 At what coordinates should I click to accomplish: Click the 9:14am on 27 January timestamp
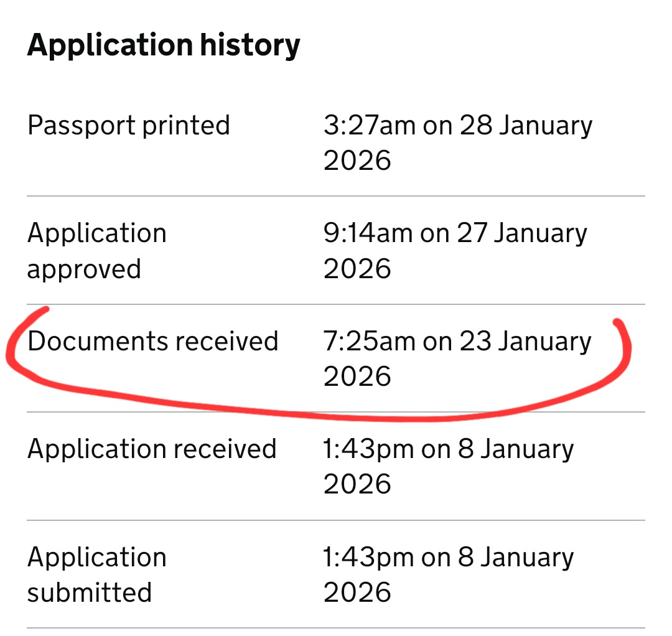(455, 233)
